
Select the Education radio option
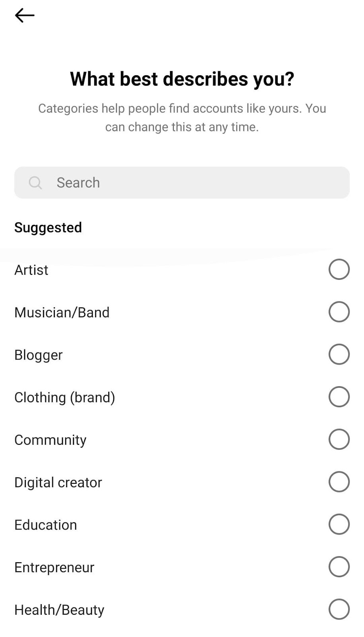coord(339,524)
